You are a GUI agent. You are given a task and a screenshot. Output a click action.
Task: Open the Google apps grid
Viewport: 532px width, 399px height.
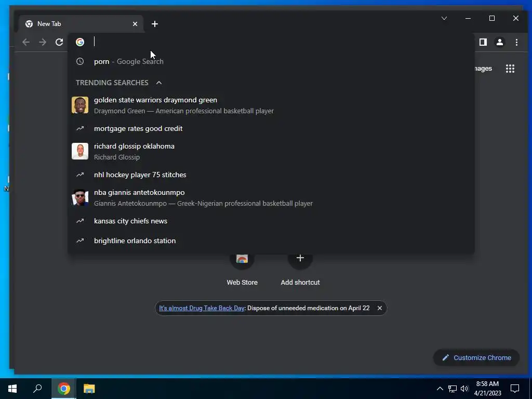pos(510,69)
